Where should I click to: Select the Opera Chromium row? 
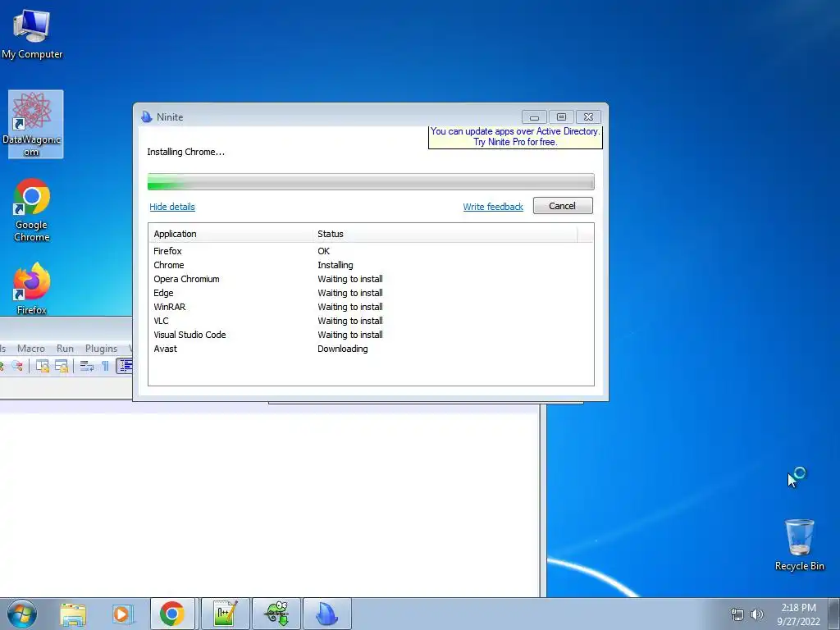[x=371, y=279]
